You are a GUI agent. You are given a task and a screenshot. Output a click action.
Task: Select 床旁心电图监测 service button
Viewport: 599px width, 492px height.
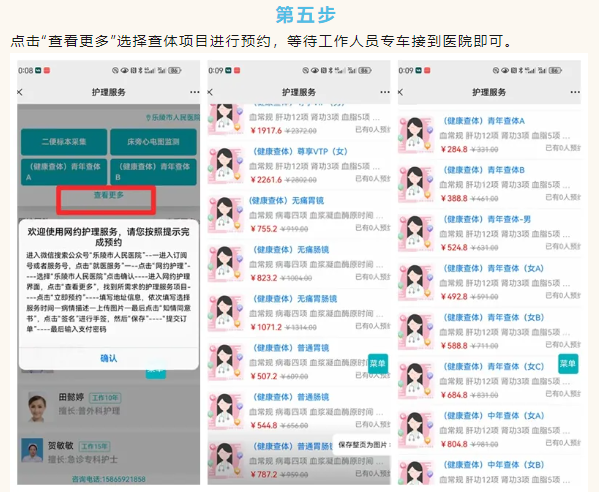click(x=153, y=142)
